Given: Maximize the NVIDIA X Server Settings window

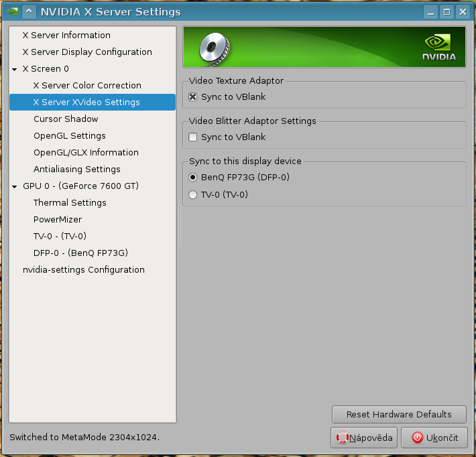Looking at the screenshot, I should (447, 12).
